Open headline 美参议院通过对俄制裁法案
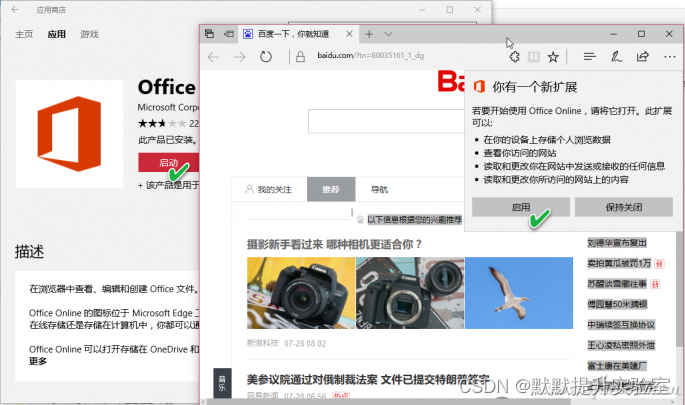This screenshot has width=685, height=405. pos(368,379)
